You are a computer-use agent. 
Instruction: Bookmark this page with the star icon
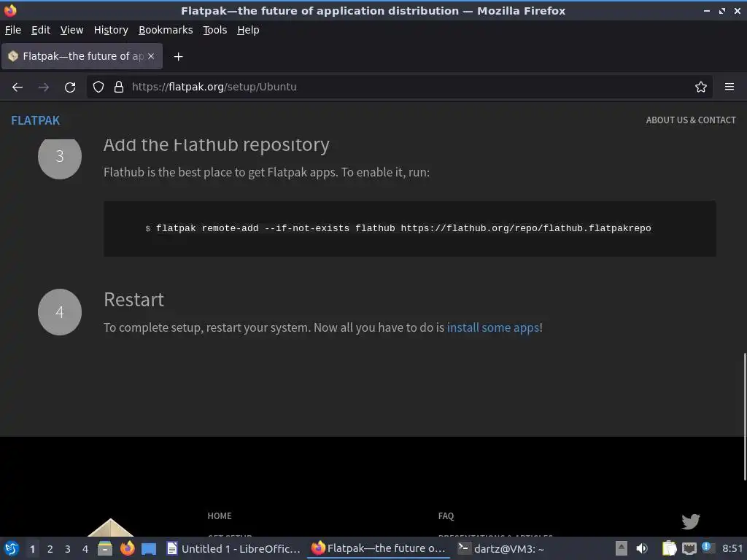click(x=701, y=87)
